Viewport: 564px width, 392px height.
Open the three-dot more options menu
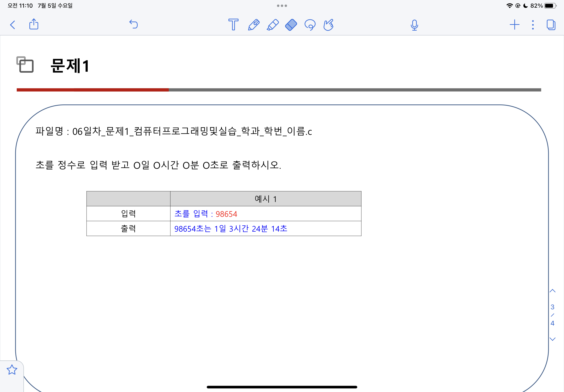(533, 25)
